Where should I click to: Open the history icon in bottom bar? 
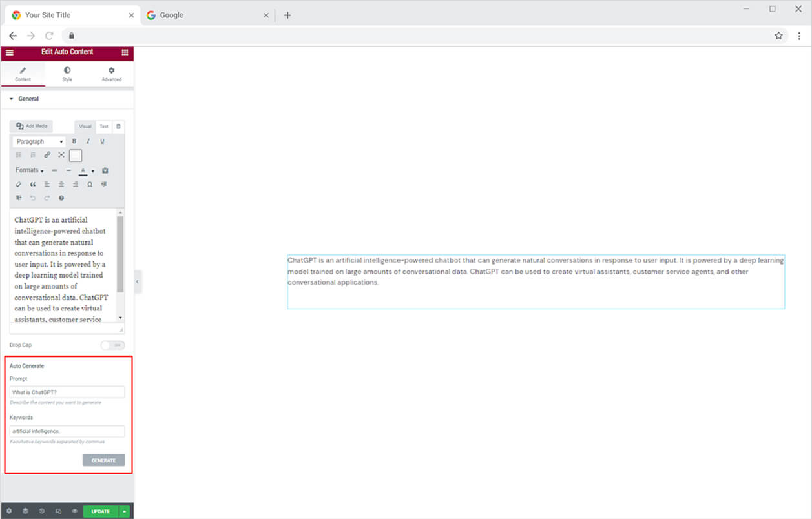click(x=42, y=511)
